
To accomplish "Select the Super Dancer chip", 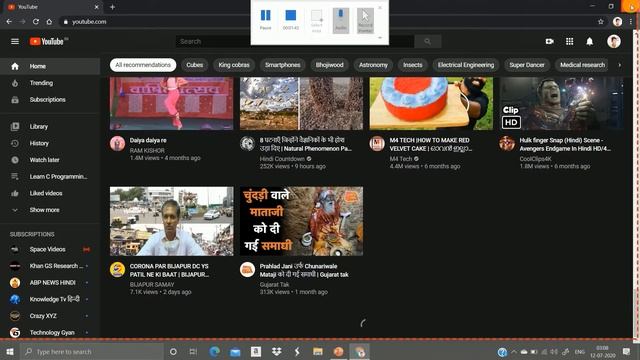I will click(x=527, y=65).
